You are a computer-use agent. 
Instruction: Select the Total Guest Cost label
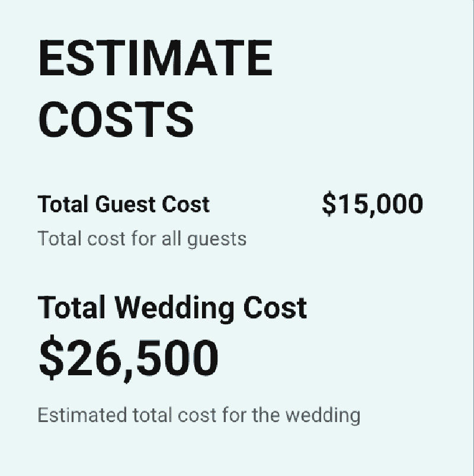[x=123, y=205]
